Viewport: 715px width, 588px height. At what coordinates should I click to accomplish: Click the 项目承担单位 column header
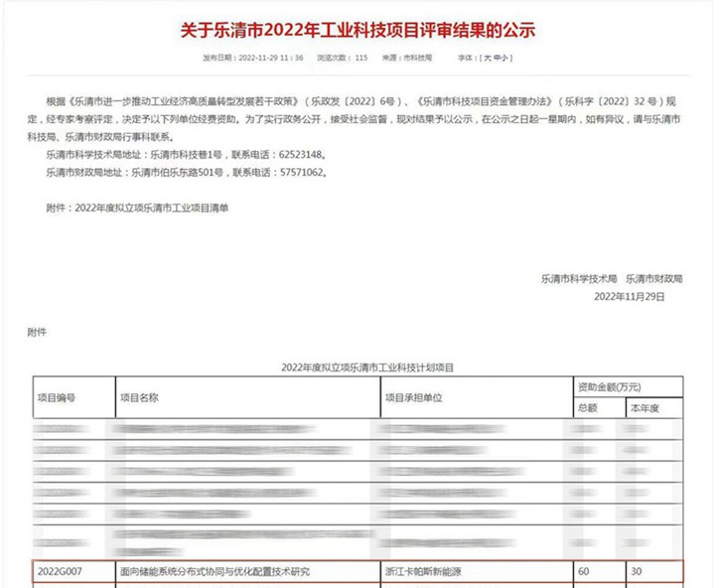pyautogui.click(x=413, y=396)
